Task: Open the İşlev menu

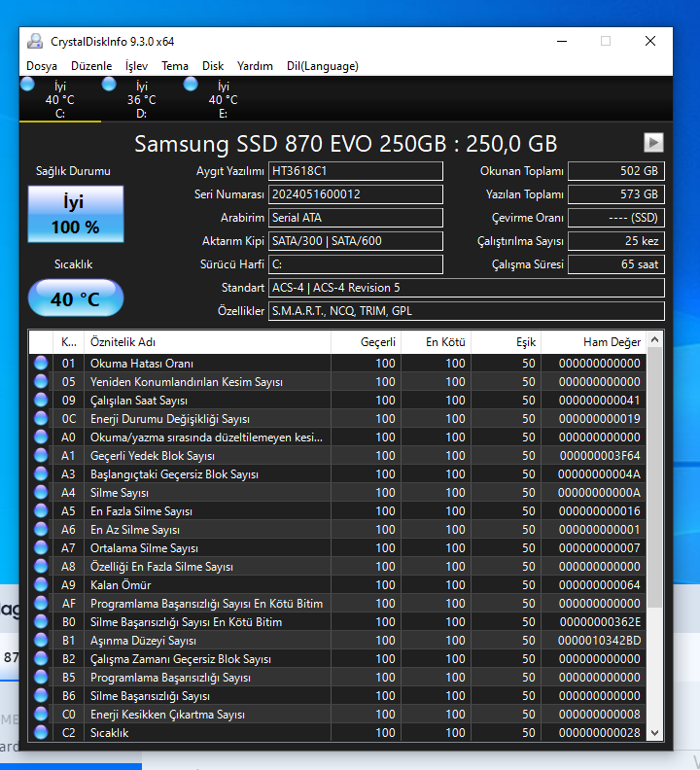Action: (x=136, y=66)
